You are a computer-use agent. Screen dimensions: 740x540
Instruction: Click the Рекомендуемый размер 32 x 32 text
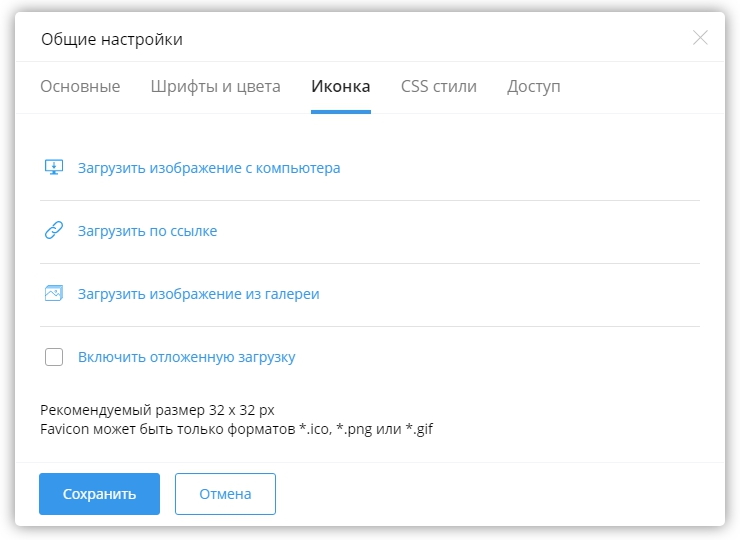click(x=157, y=411)
